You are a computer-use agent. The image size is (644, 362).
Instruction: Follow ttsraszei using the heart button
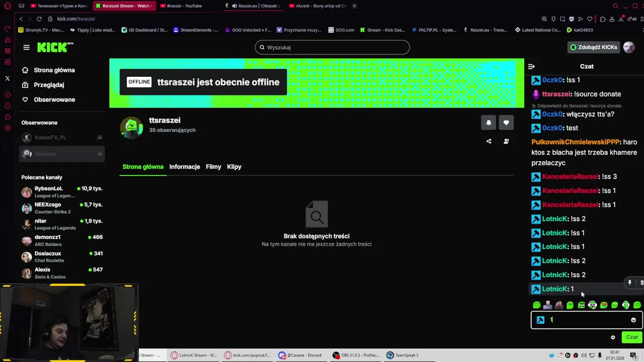[x=506, y=123]
